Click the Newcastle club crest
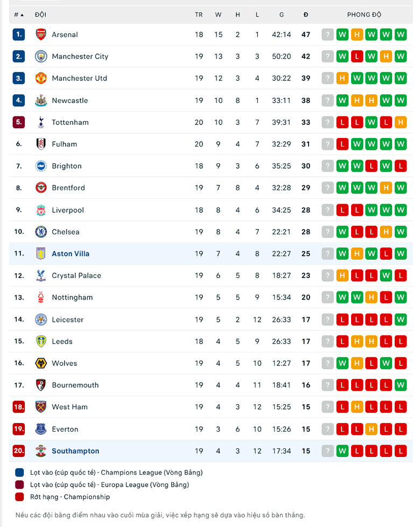Image resolution: width=420 pixels, height=527 pixels. click(42, 100)
